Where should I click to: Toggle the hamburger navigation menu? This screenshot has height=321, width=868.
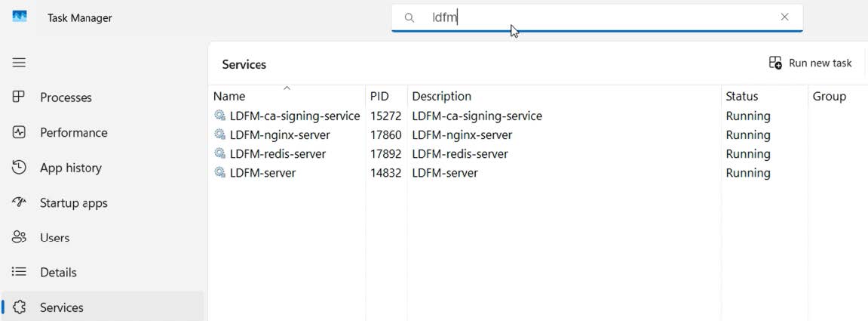[20, 63]
